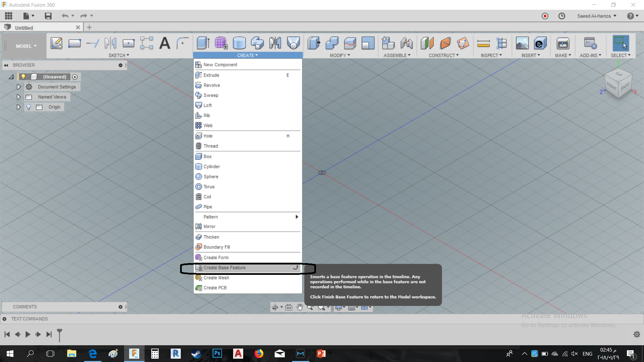Click the job status recording icon
The image size is (644, 362).
click(545, 16)
